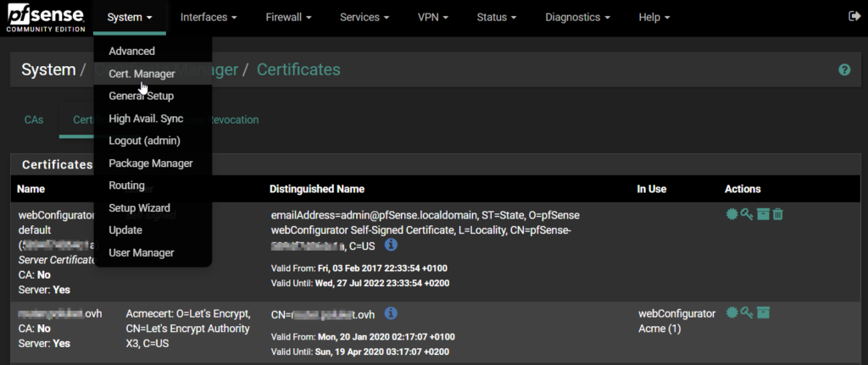Open Package Manager from the System menu

pos(153,163)
